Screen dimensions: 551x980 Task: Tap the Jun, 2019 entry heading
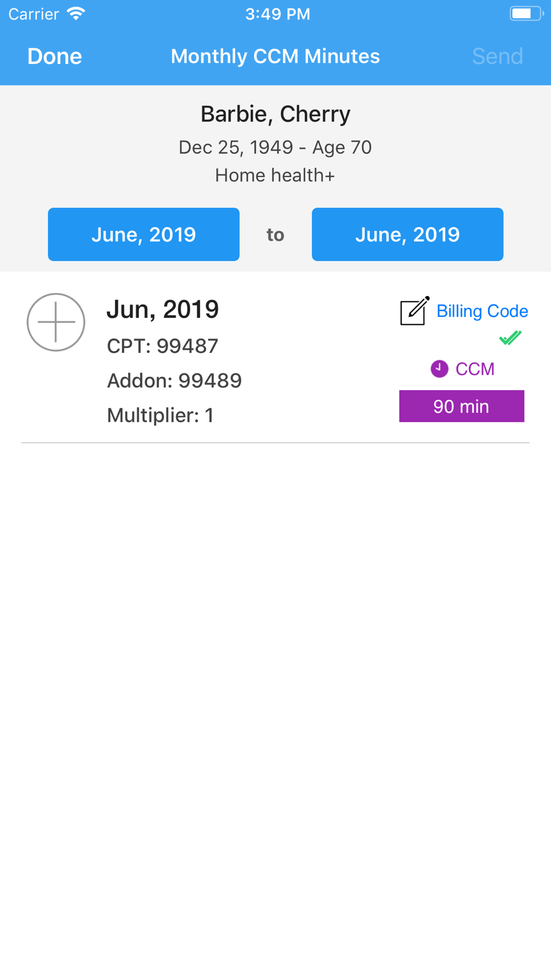coord(163,309)
